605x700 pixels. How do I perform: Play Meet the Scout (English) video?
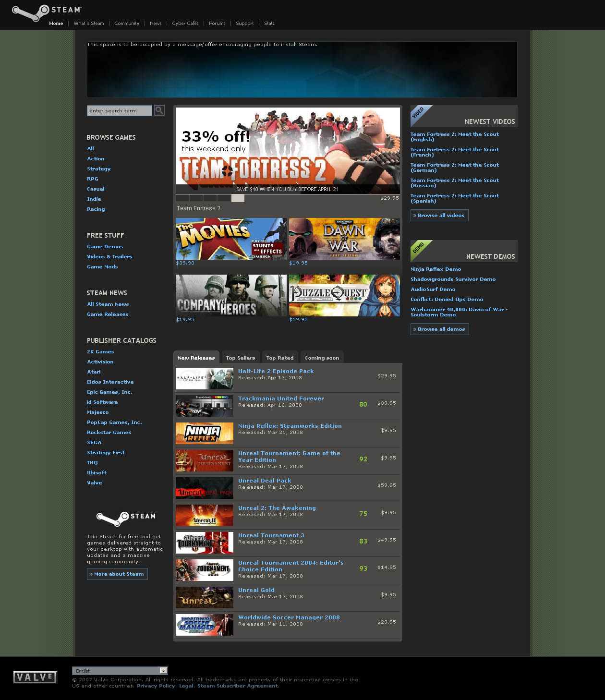[x=455, y=137]
